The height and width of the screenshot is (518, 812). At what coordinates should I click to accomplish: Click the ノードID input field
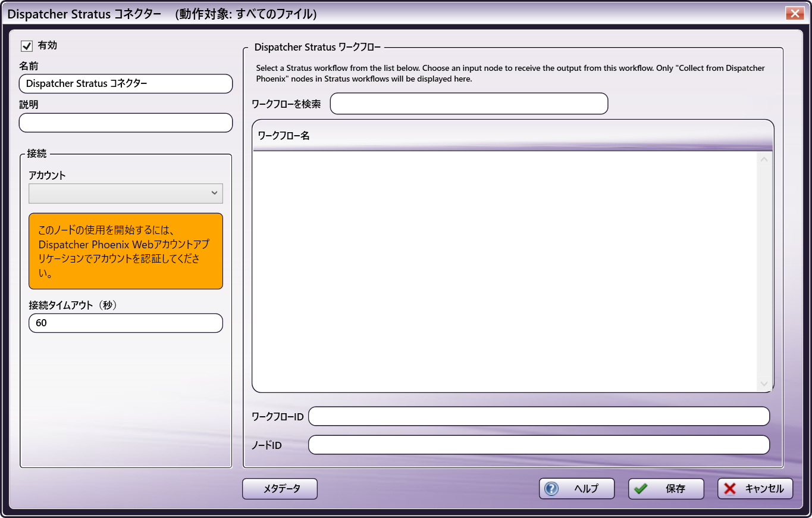click(x=539, y=445)
